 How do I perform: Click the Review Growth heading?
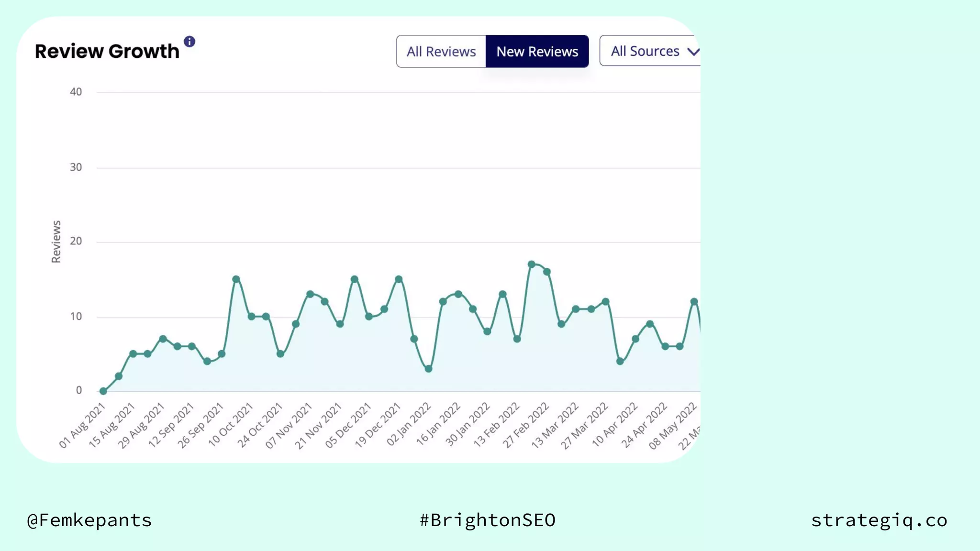click(107, 51)
